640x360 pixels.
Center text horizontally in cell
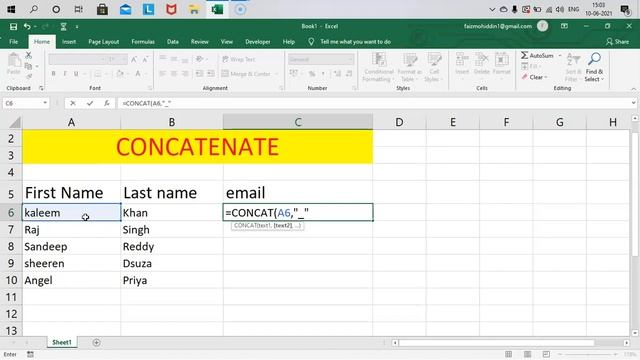tap(174, 74)
